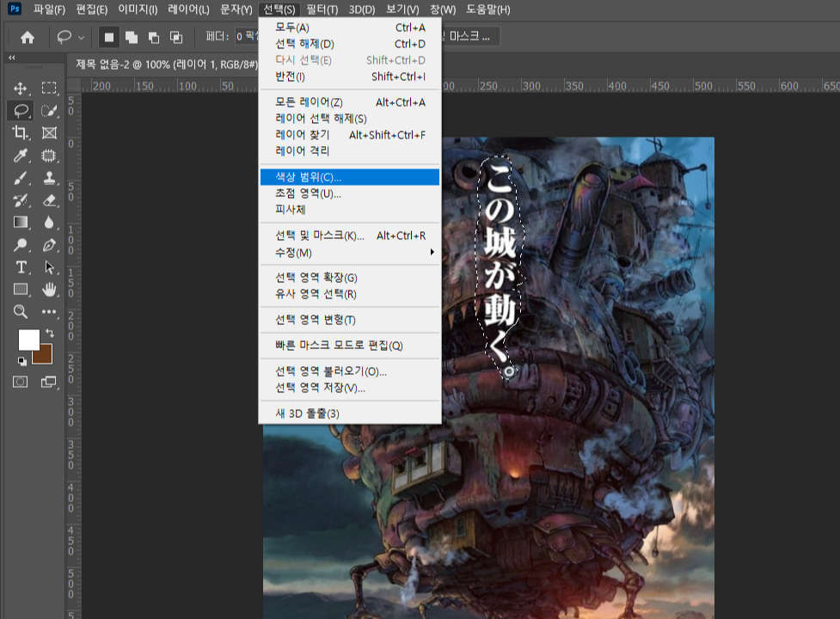Select the Rectangle shape tool
This screenshot has height=619, width=840.
click(21, 289)
